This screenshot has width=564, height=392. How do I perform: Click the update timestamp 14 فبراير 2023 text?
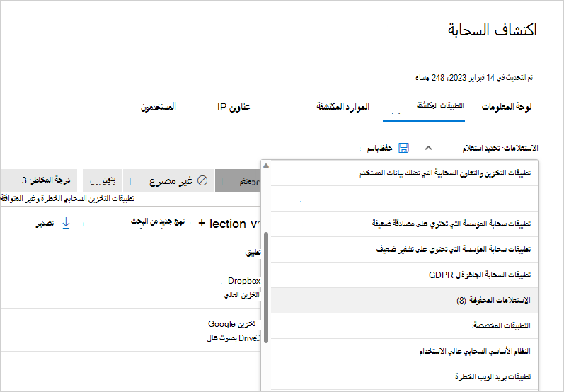point(473,78)
